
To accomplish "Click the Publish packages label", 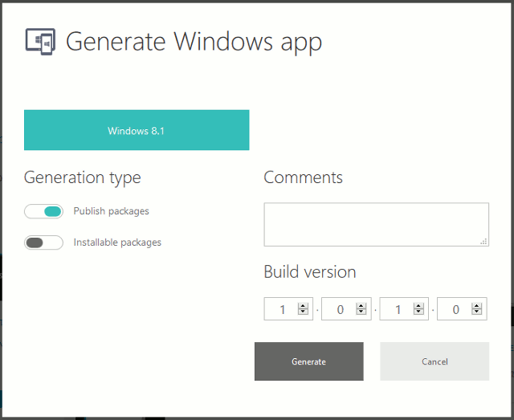I will [111, 211].
